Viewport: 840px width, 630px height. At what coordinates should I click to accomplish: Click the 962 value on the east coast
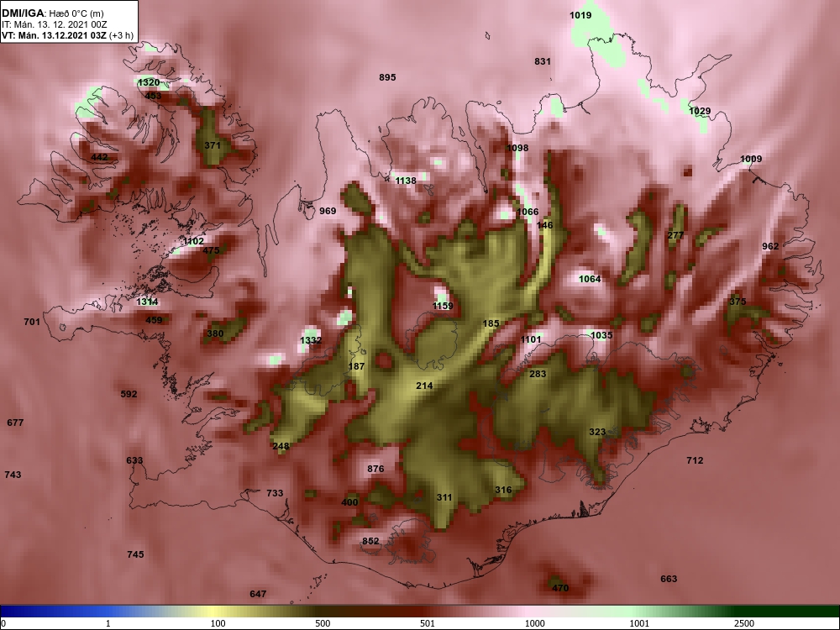[769, 246]
